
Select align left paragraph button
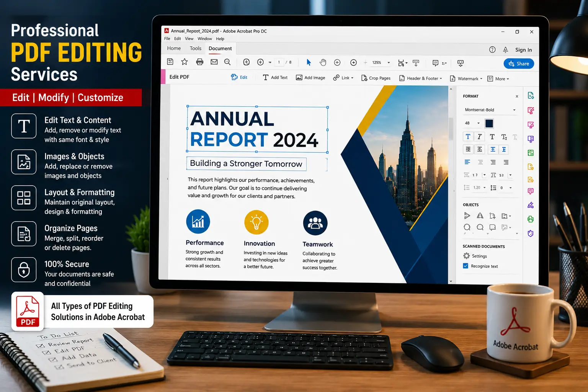[x=467, y=162]
